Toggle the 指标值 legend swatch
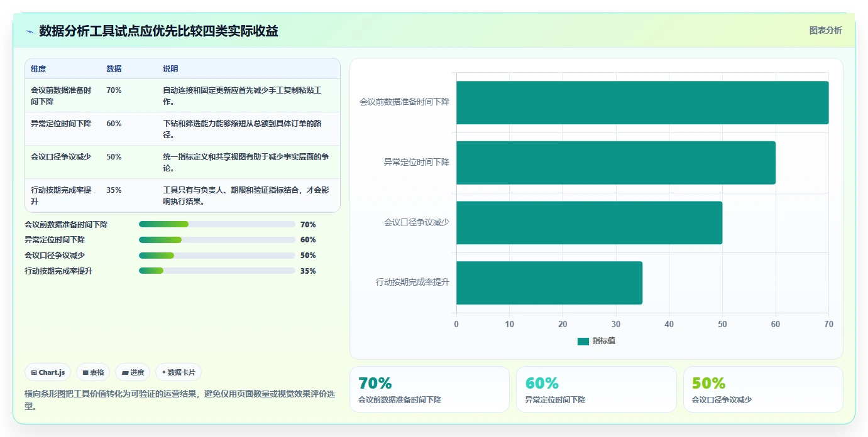 [583, 341]
